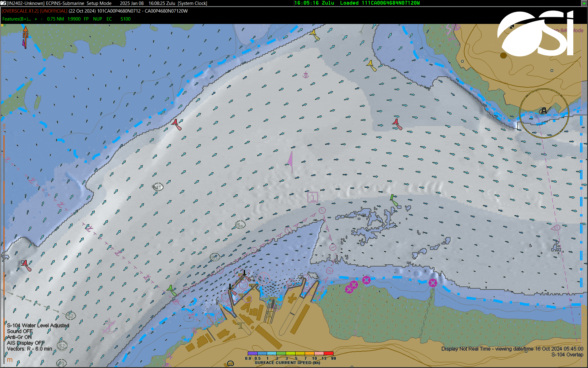Toggle the NUP north-up orientation mode
Image resolution: width=588 pixels, height=368 pixels.
pos(97,19)
